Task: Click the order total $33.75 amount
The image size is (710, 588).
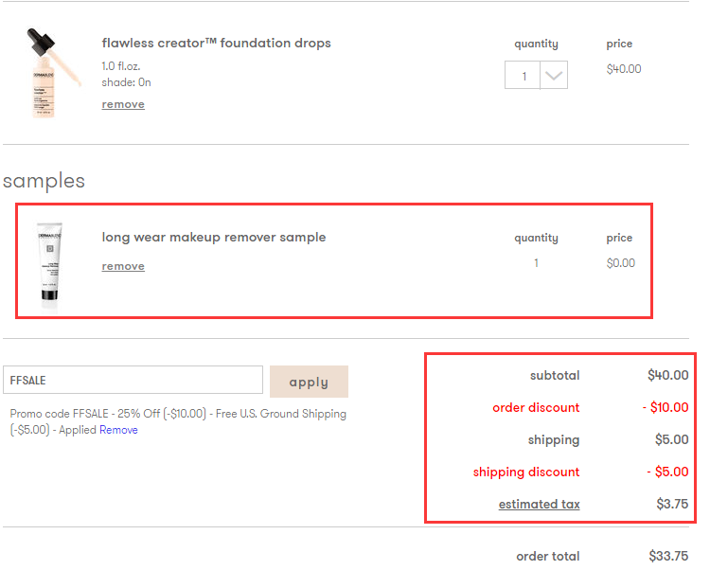Action: pyautogui.click(x=668, y=556)
